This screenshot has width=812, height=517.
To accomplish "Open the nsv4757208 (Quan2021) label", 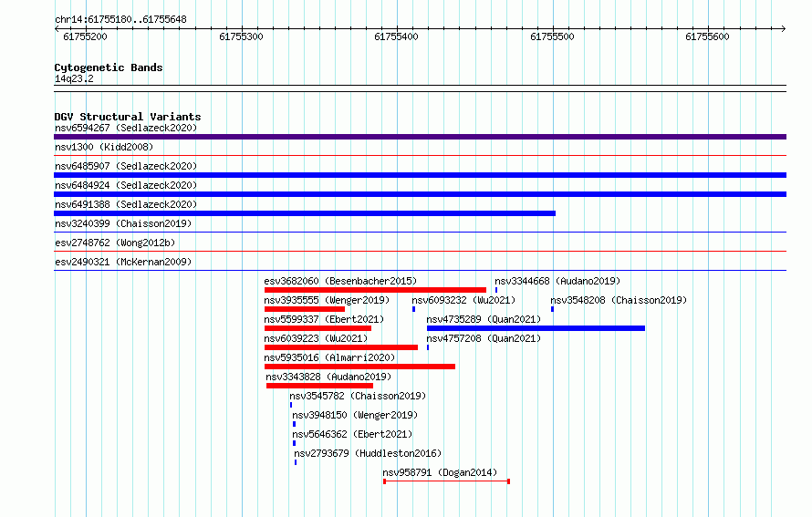I will pos(484,338).
